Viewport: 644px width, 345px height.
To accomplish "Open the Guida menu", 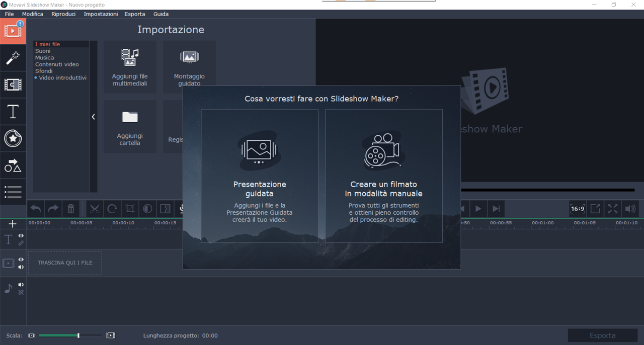I will point(161,14).
